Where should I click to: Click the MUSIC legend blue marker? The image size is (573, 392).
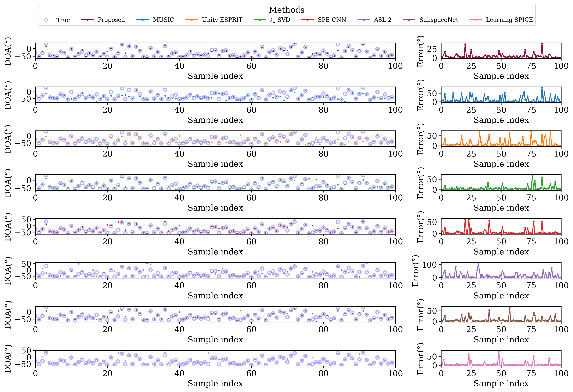(x=142, y=20)
